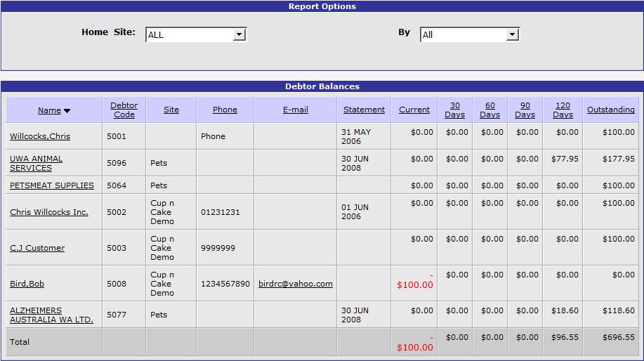Select PETSMEAT SUPPLIES debtor link
Viewport: 644px width, 361px height.
(52, 185)
